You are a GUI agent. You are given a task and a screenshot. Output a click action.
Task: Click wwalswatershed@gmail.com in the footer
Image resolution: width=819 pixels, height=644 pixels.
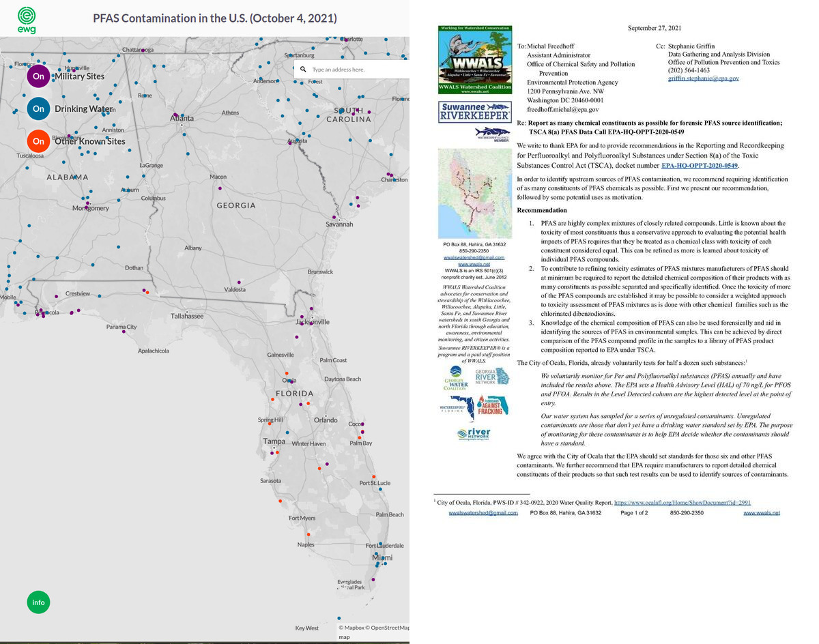pyautogui.click(x=483, y=513)
